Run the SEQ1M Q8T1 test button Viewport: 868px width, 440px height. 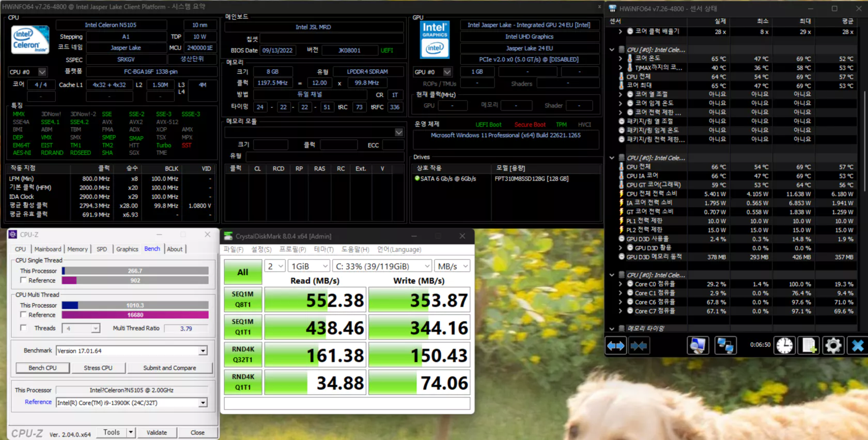[243, 300]
